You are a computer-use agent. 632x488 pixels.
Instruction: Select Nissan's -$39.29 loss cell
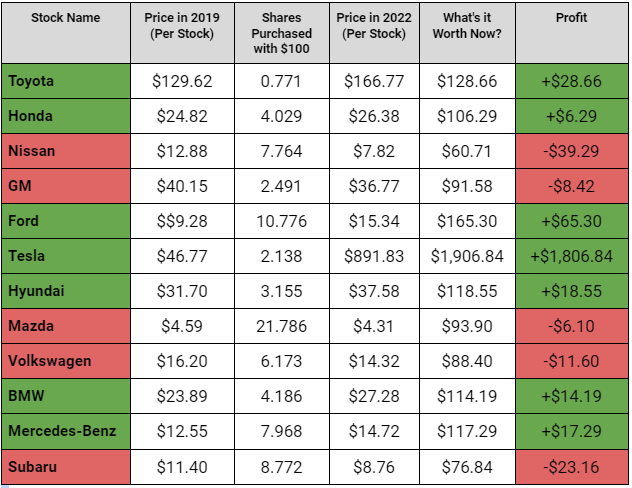click(571, 151)
